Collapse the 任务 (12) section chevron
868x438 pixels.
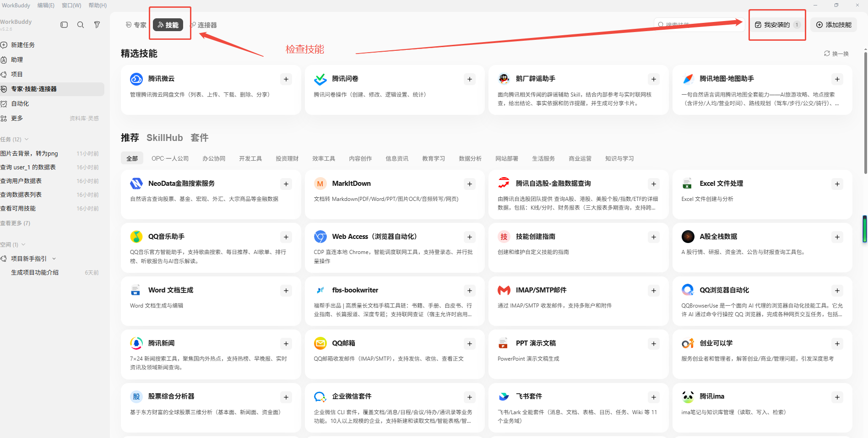(x=27, y=139)
